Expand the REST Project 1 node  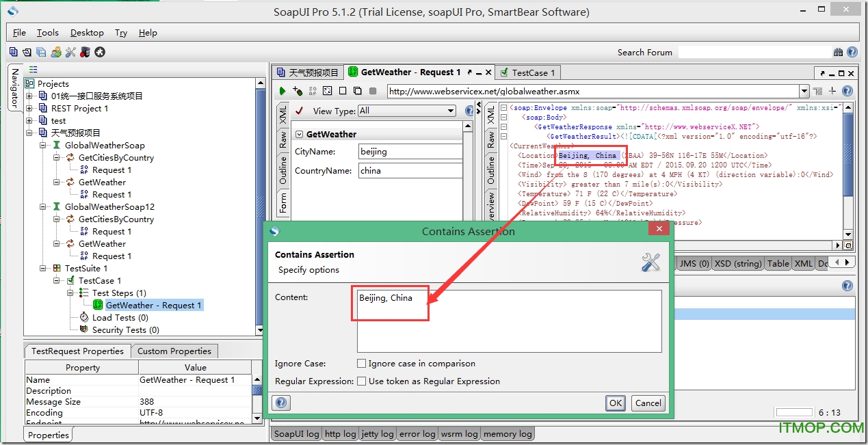(29, 108)
